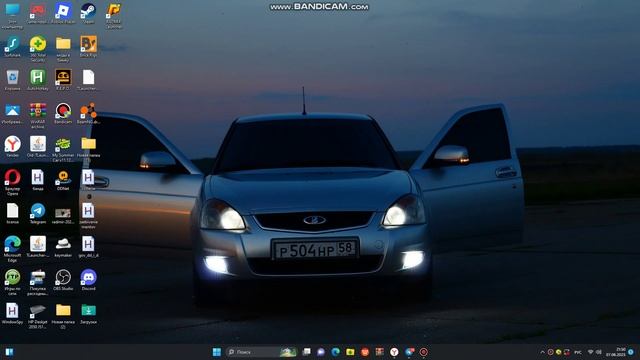Launch the My Summer Car shortcut
The image size is (640, 360).
63,149
